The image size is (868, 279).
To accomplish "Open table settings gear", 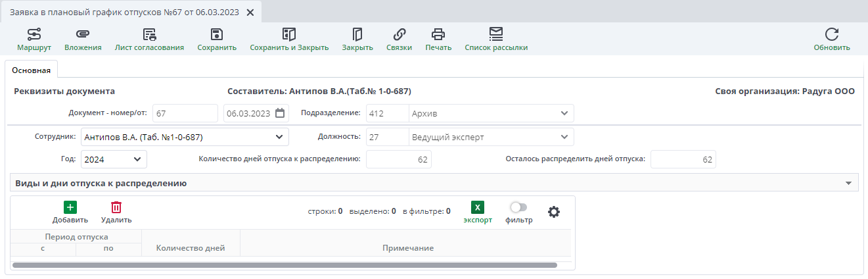I will pyautogui.click(x=554, y=212).
